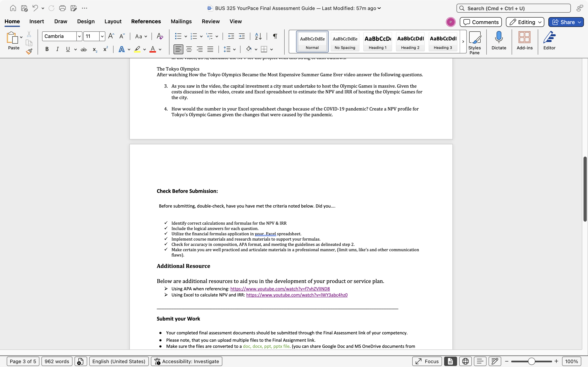Click the Sort A-Z icon

pyautogui.click(x=258, y=36)
